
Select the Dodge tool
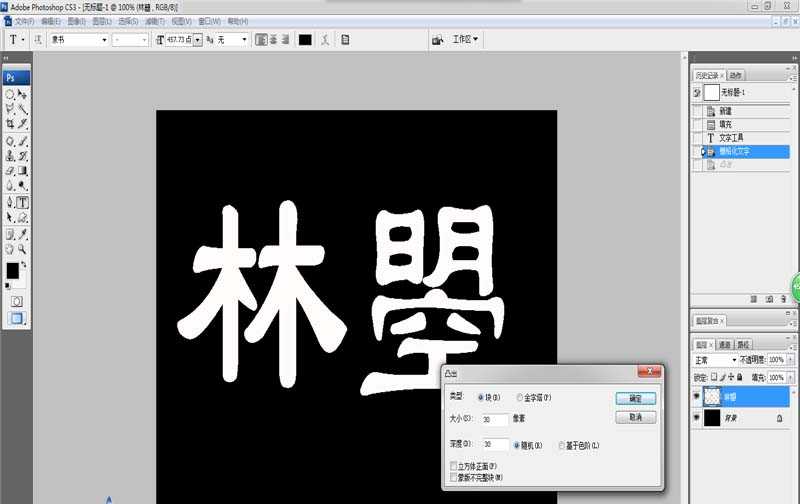(x=22, y=186)
